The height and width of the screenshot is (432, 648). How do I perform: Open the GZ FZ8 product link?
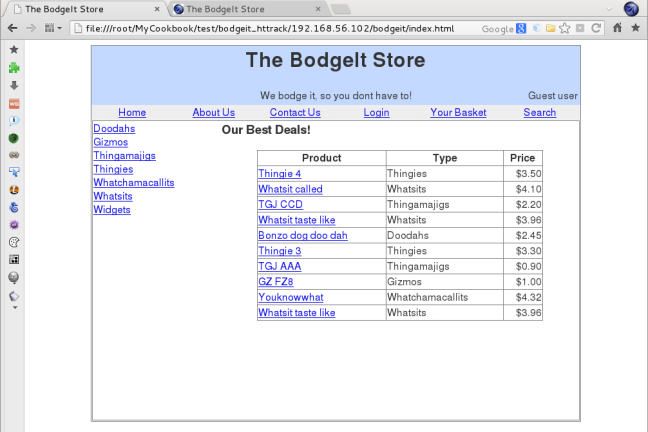[x=276, y=282]
